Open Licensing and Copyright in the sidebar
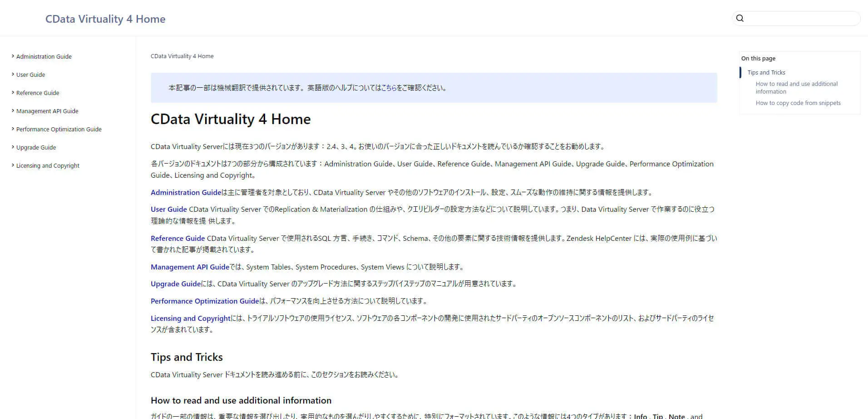868x419 pixels. pyautogui.click(x=48, y=165)
